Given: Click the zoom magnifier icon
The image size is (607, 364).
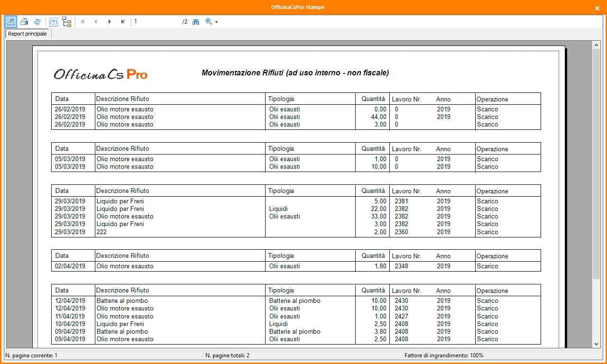Looking at the screenshot, I should 209,22.
